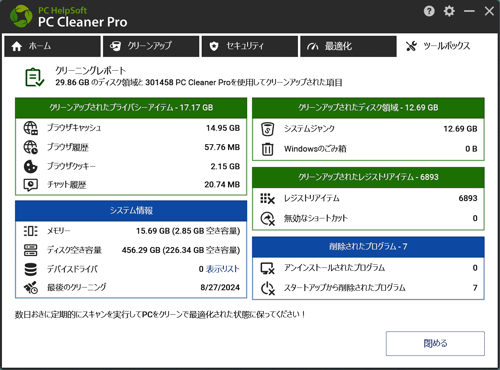Click the 14.95 GB browser cache value

click(223, 128)
